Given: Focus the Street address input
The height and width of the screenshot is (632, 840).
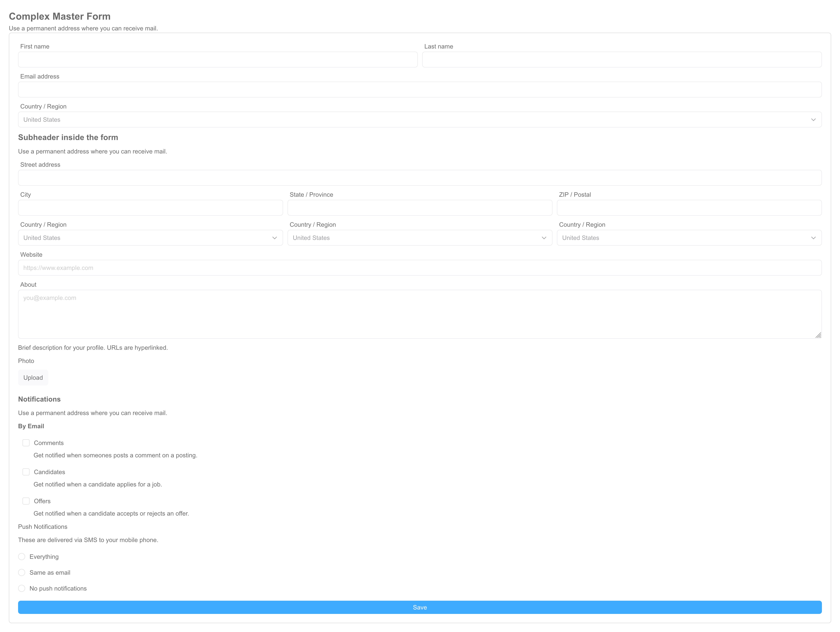Looking at the screenshot, I should pyautogui.click(x=420, y=178).
